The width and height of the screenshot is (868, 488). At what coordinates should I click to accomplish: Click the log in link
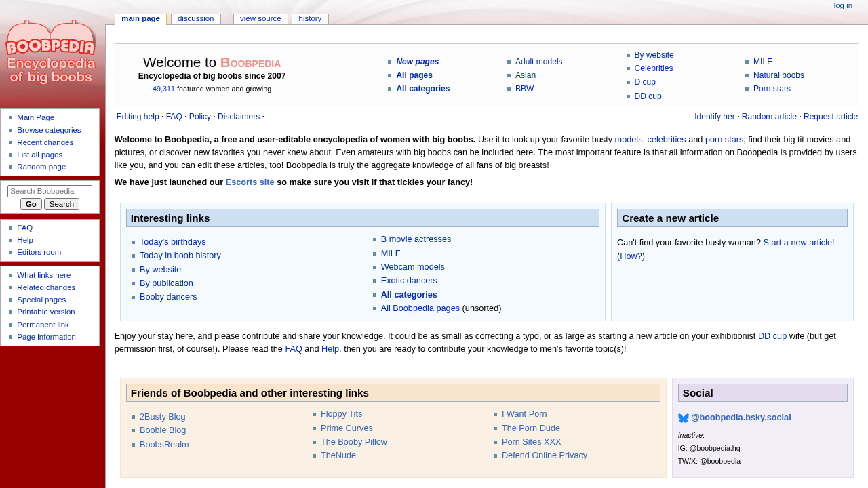pyautogui.click(x=843, y=5)
